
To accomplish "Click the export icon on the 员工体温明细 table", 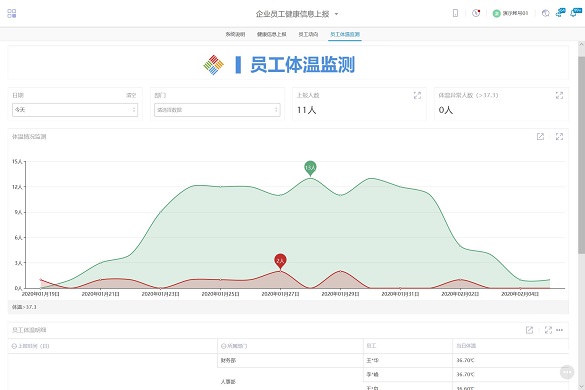I will click(x=529, y=330).
